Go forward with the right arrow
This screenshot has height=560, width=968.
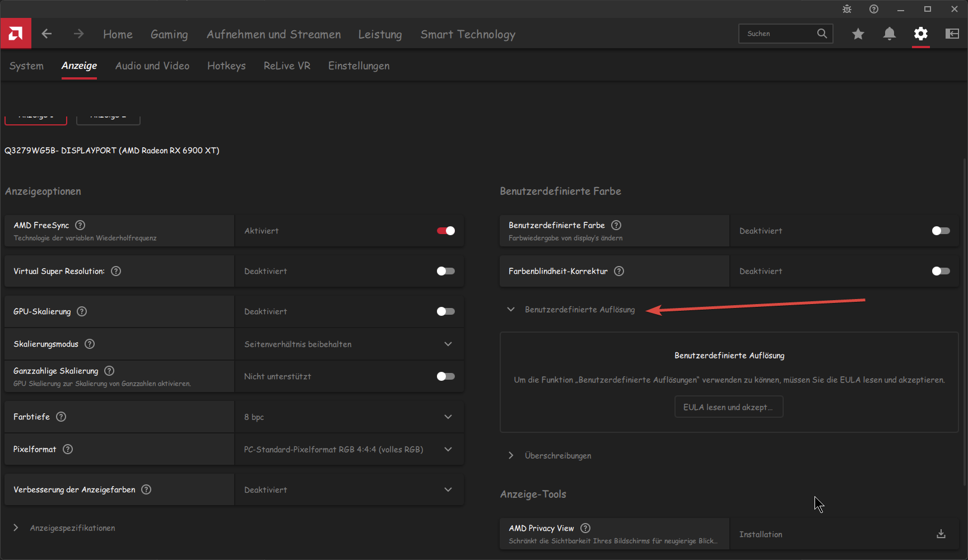tap(78, 34)
